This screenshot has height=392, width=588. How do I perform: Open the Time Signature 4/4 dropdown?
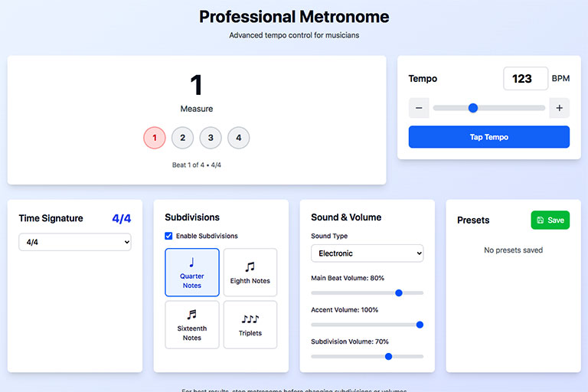click(75, 242)
